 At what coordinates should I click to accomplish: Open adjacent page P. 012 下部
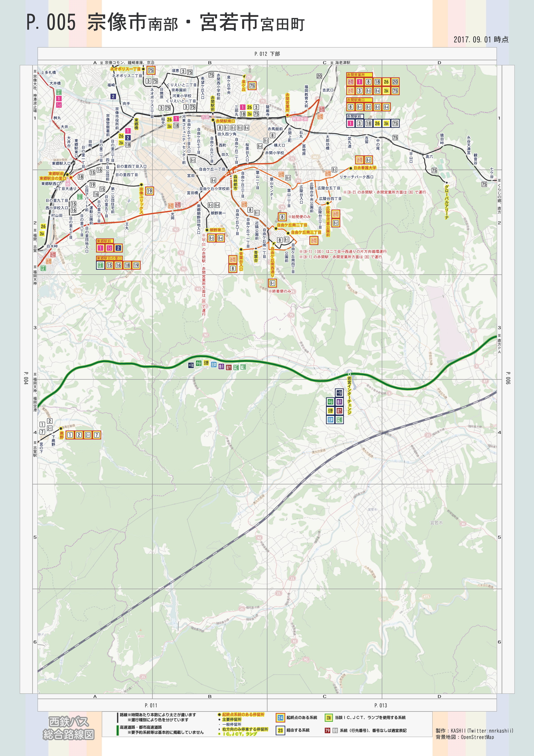267,54
